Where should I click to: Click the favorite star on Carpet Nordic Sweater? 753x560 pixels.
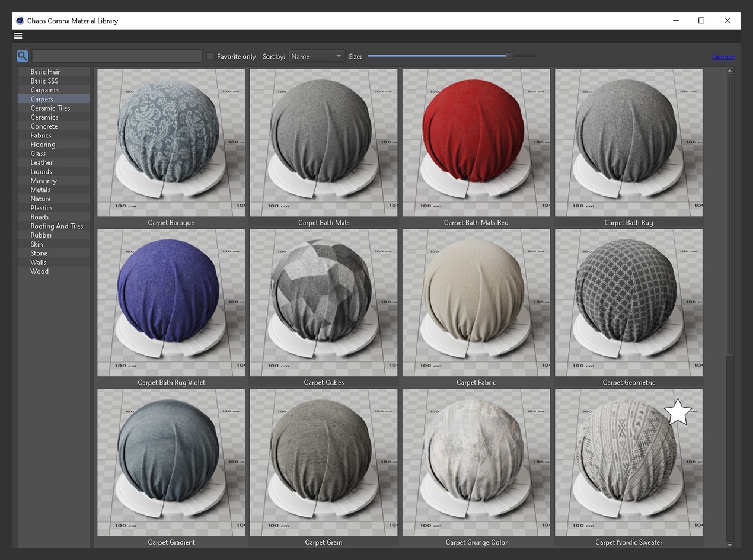pyautogui.click(x=678, y=412)
